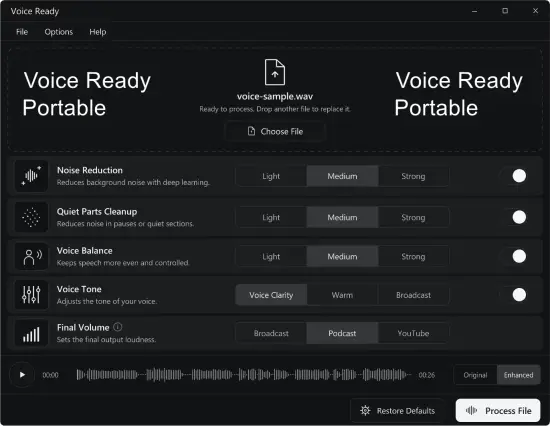
Task: Click the Quiet Parts Cleanup dotted icon
Action: pyautogui.click(x=31, y=217)
